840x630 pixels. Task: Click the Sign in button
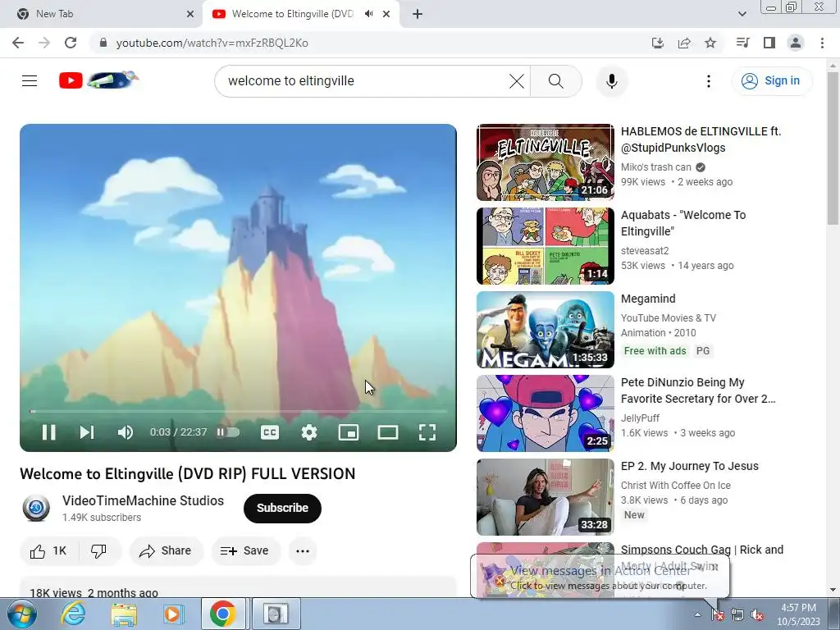coord(772,81)
